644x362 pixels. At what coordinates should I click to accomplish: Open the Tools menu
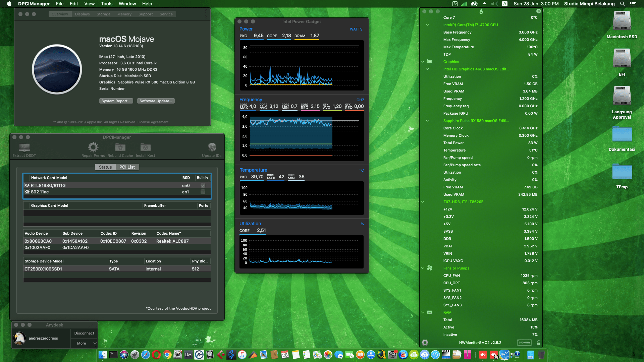[107, 4]
